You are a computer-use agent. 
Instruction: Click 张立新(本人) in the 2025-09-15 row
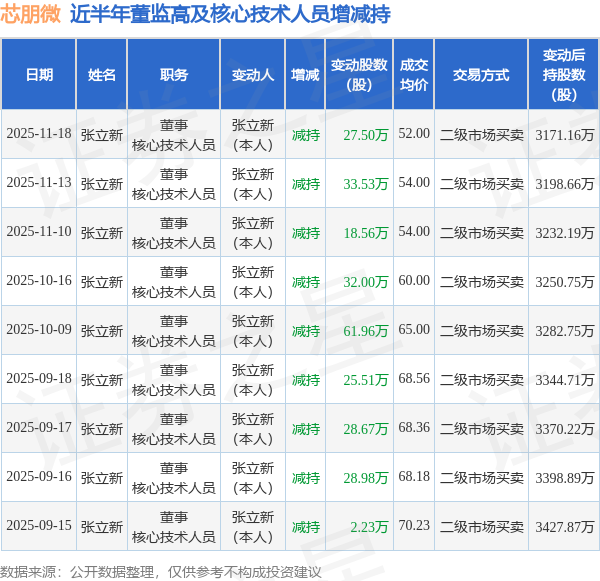coord(253,527)
